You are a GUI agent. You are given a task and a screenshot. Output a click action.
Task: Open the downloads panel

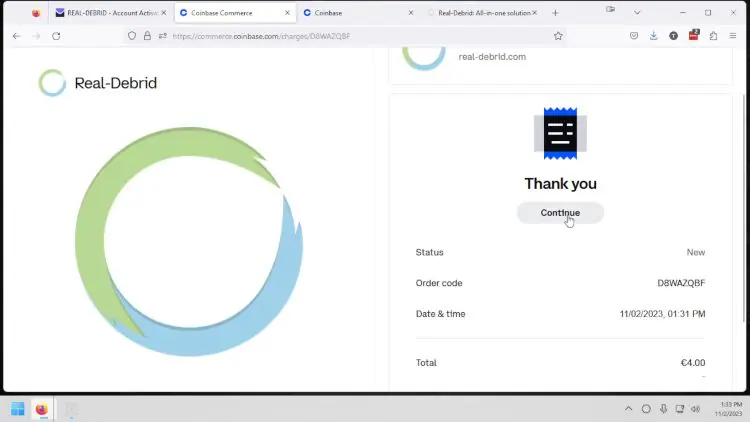coord(653,36)
